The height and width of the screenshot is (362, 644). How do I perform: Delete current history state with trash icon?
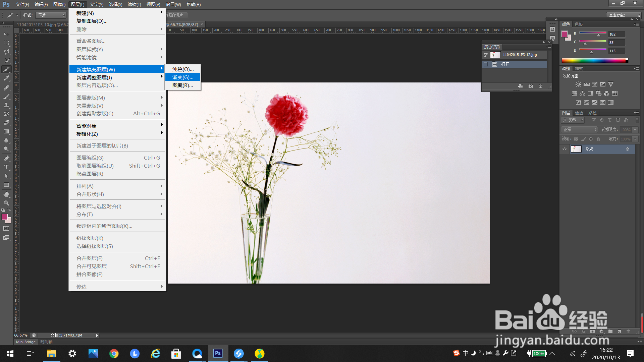[540, 86]
